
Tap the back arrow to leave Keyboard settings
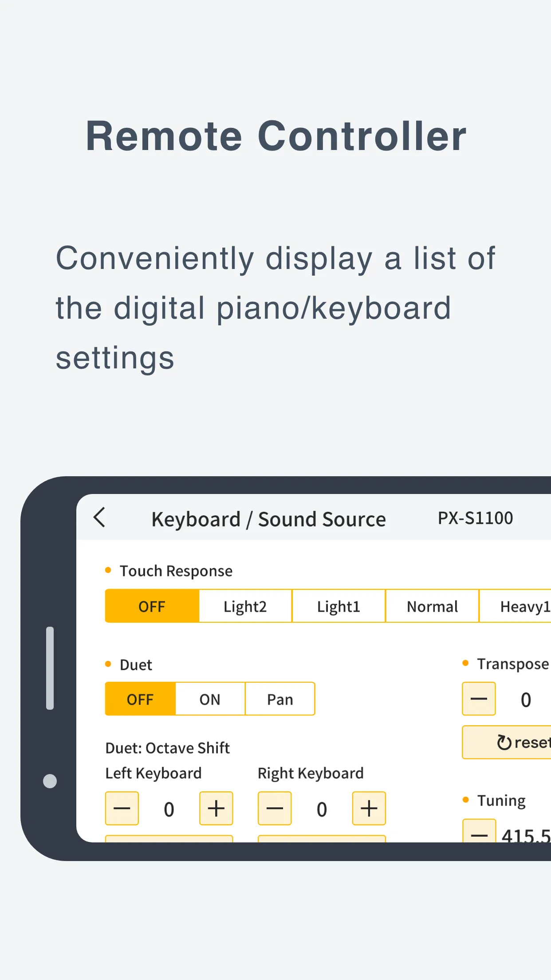pos(99,518)
